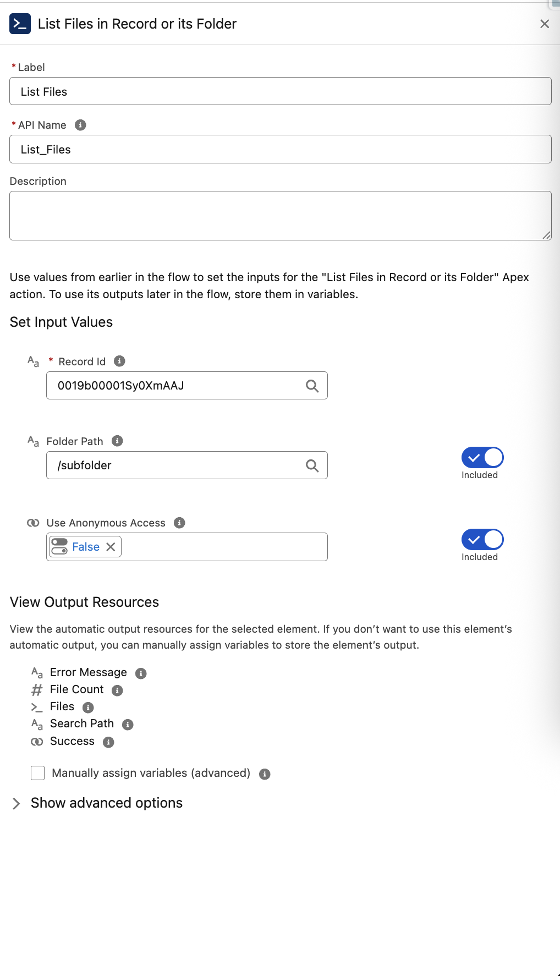The image size is (560, 976).
Task: Check Manually assign variables (advanced)
Action: (38, 773)
